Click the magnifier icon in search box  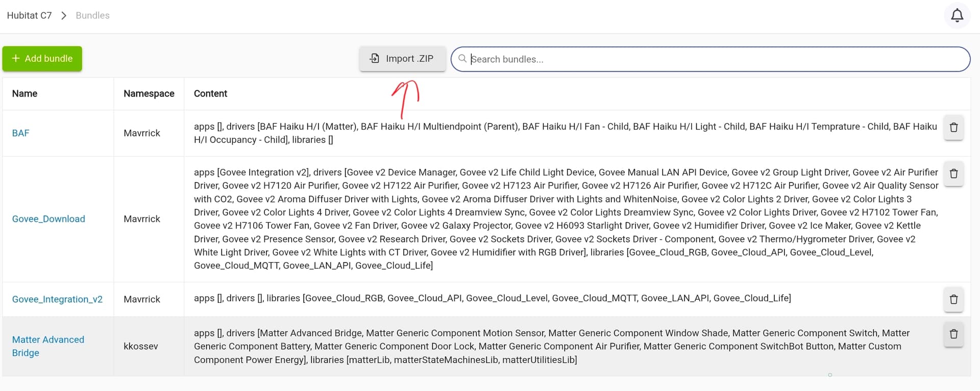click(462, 59)
